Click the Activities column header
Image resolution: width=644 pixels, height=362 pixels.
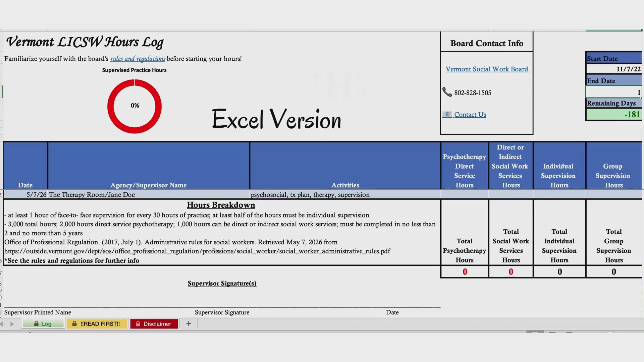pos(345,166)
